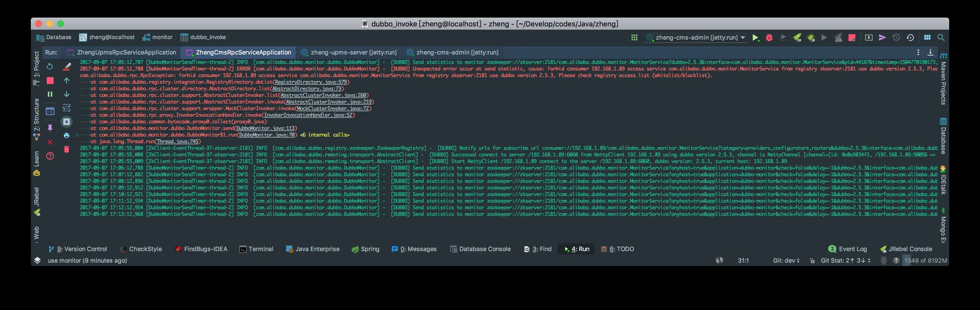Click the Debug bug icon in toolbar
The width and height of the screenshot is (980, 310).
coord(769,38)
